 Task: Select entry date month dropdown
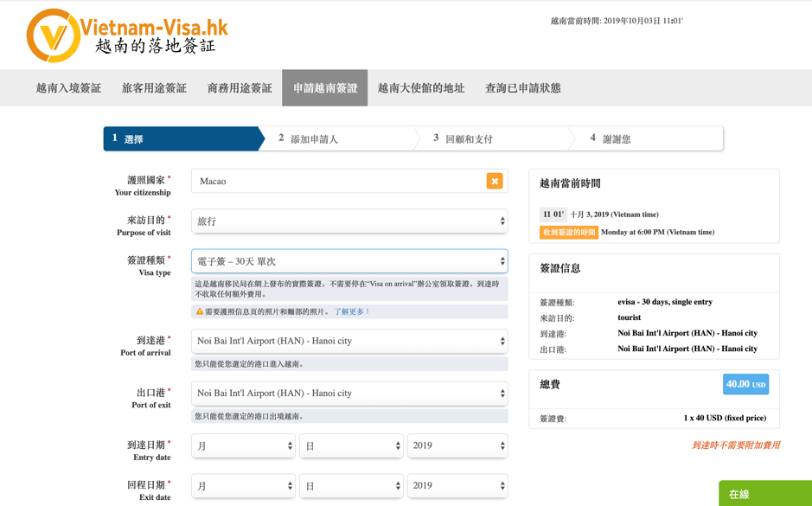pos(243,446)
